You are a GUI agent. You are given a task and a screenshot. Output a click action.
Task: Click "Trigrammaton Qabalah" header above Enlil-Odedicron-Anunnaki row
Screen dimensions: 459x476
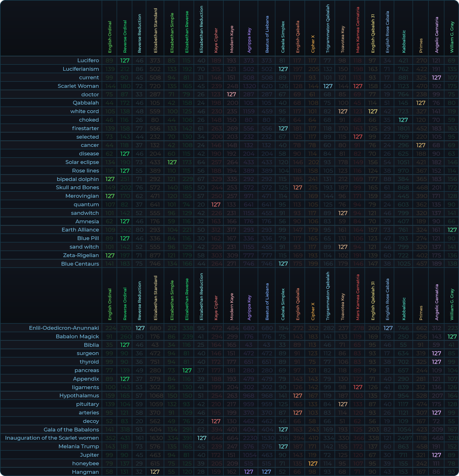tap(328, 295)
